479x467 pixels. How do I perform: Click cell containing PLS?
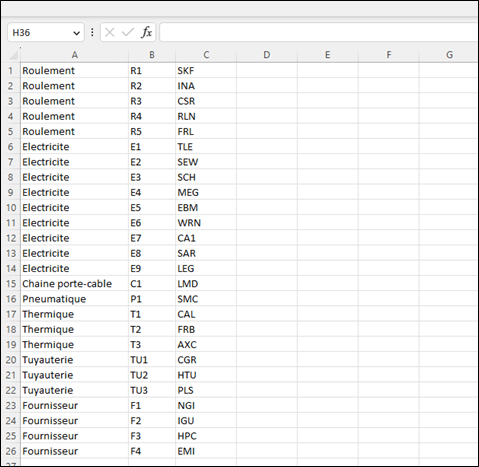click(x=206, y=390)
